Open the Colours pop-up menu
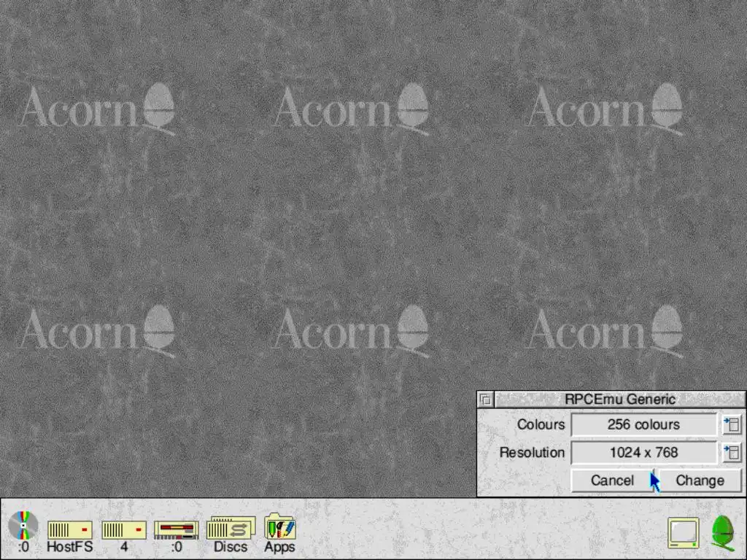This screenshot has width=747, height=560. 732,424
